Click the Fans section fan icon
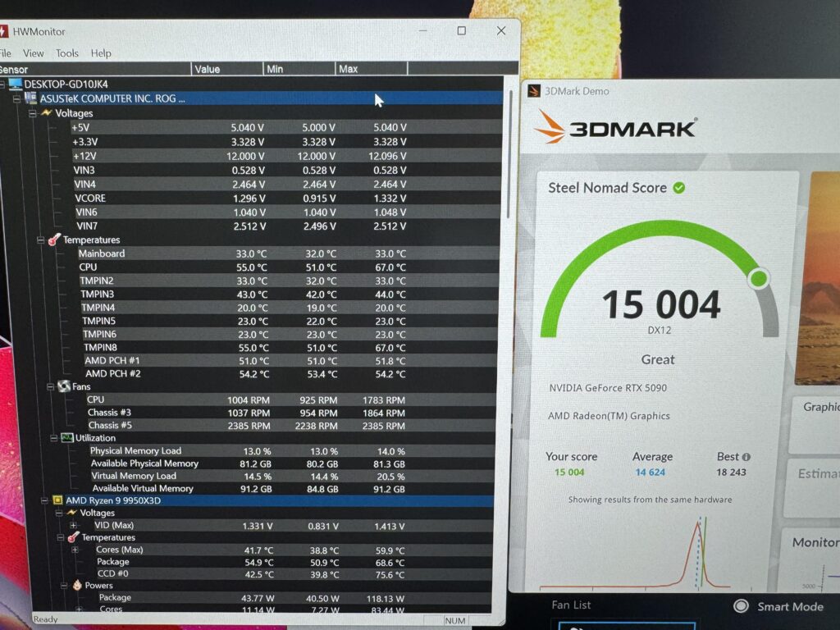Image resolution: width=840 pixels, height=630 pixels. (64, 386)
